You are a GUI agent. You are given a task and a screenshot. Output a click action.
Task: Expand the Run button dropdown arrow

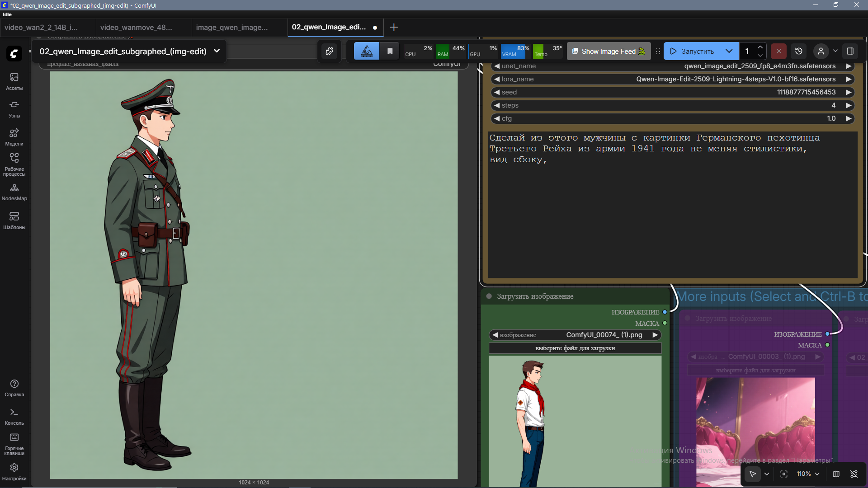[729, 51]
